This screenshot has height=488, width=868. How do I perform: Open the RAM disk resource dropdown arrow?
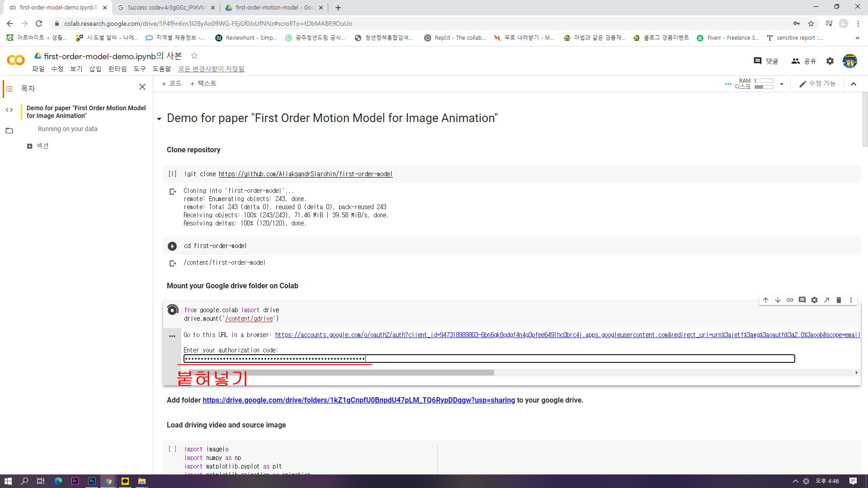[x=781, y=84]
